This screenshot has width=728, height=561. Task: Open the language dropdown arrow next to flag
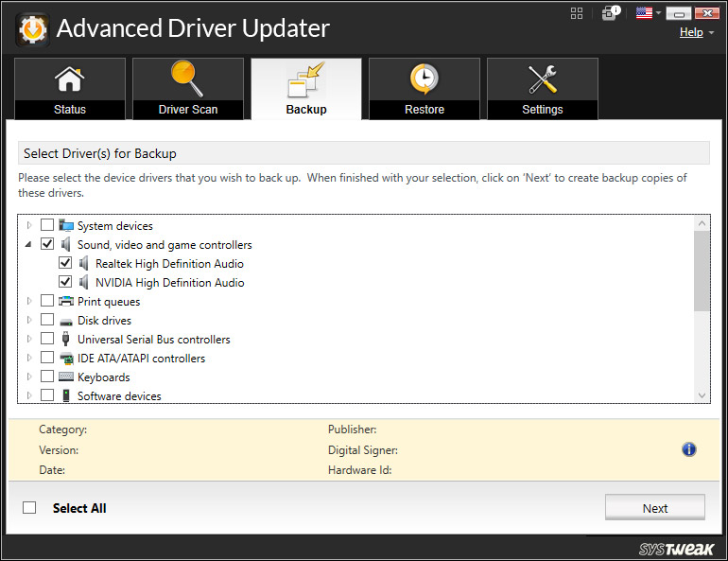click(658, 13)
